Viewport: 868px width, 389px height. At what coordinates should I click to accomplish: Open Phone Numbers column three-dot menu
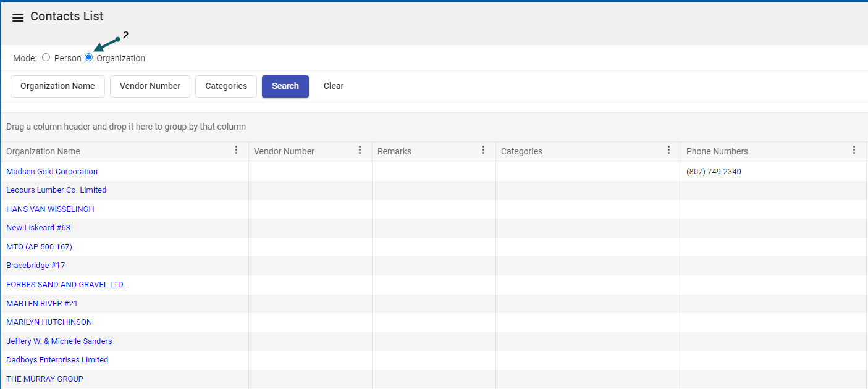coord(854,150)
